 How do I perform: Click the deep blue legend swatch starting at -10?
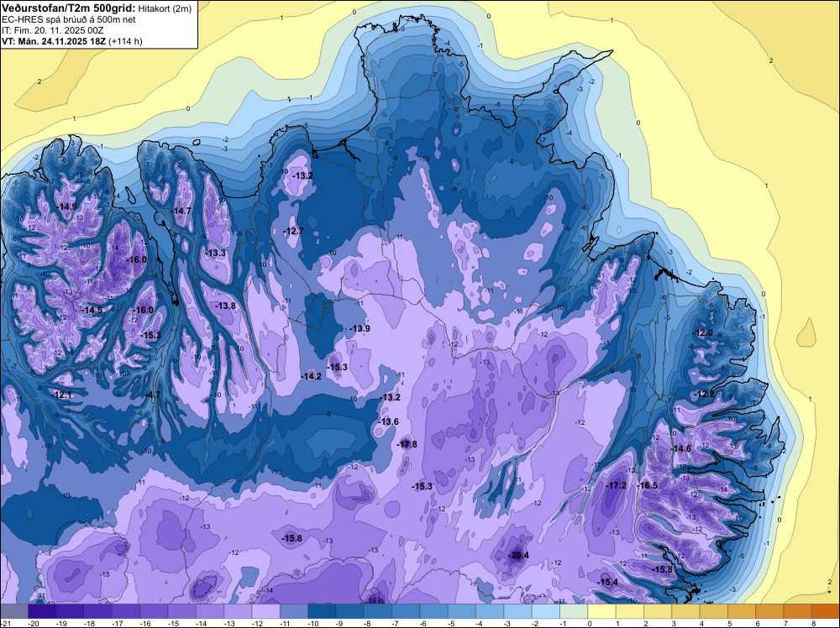point(322,611)
